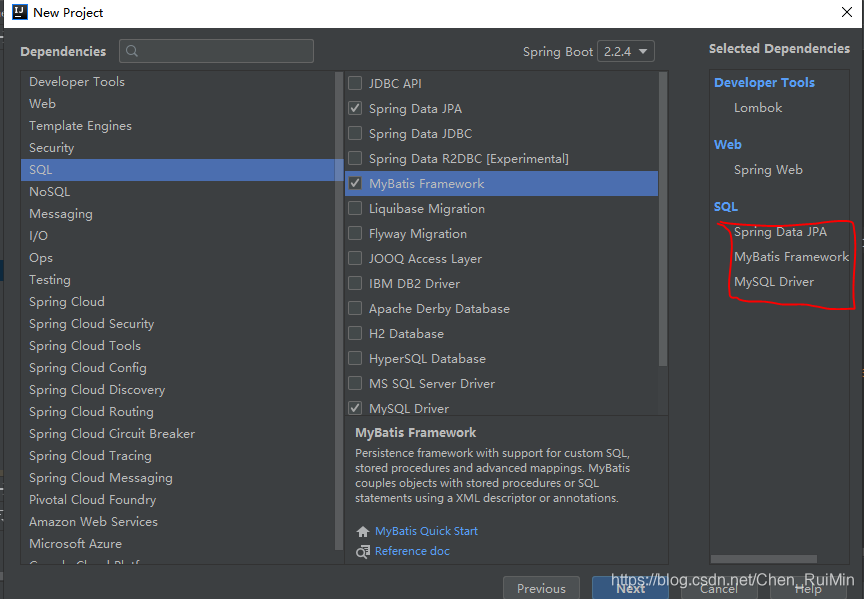
Task: Open MyBatis Quick Start link
Action: point(426,531)
